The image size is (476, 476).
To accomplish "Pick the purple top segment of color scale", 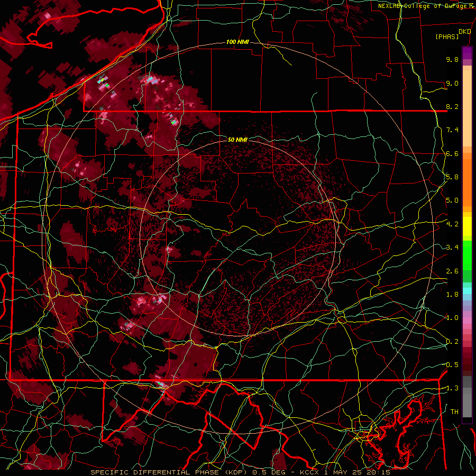I will [467, 53].
